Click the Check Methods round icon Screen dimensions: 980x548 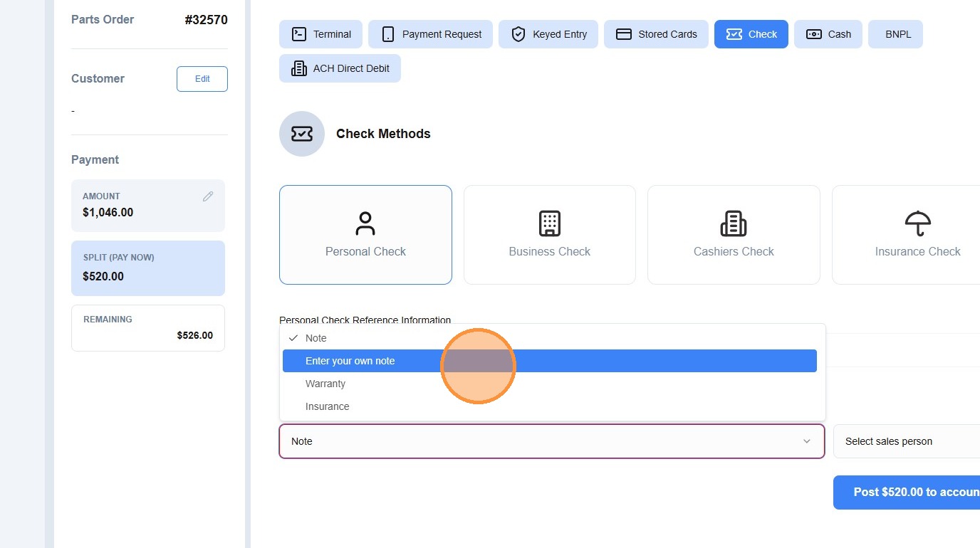click(302, 134)
